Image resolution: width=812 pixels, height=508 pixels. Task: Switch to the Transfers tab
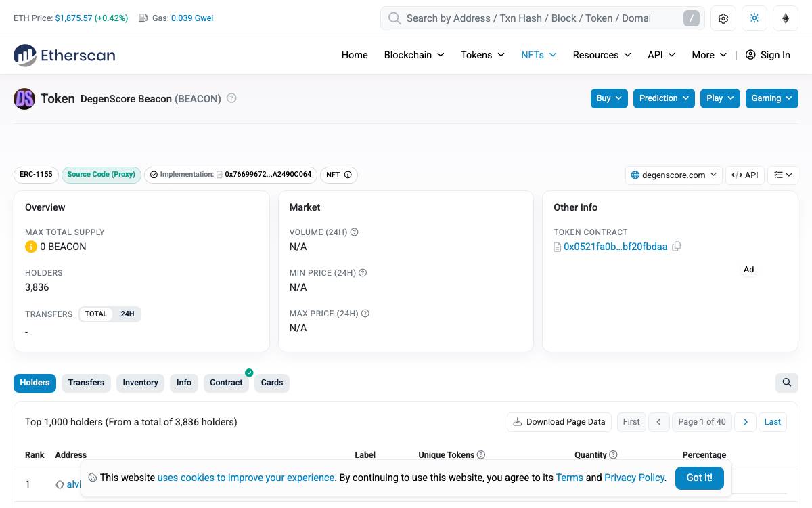tap(87, 383)
